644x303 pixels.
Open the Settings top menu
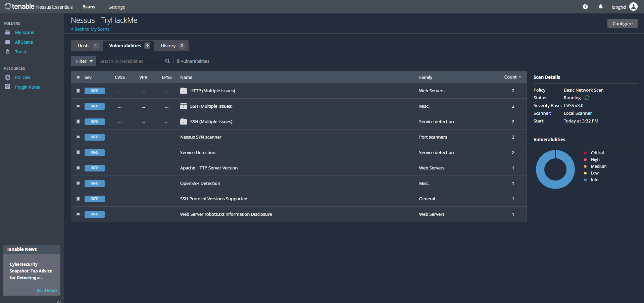point(116,7)
